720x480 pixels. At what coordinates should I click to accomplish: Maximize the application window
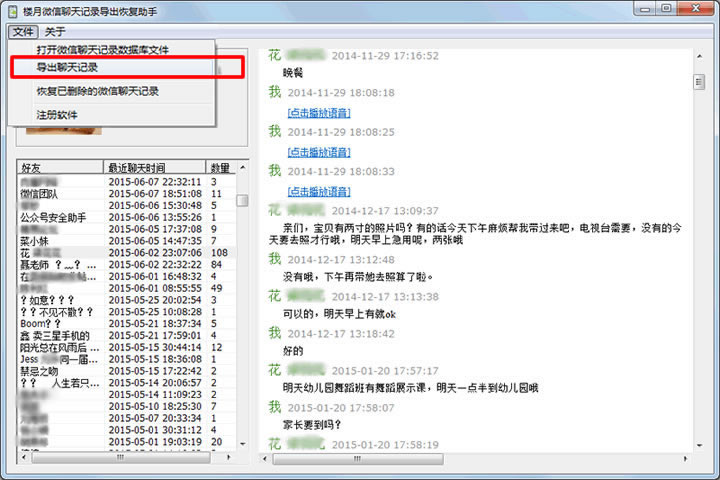666,9
